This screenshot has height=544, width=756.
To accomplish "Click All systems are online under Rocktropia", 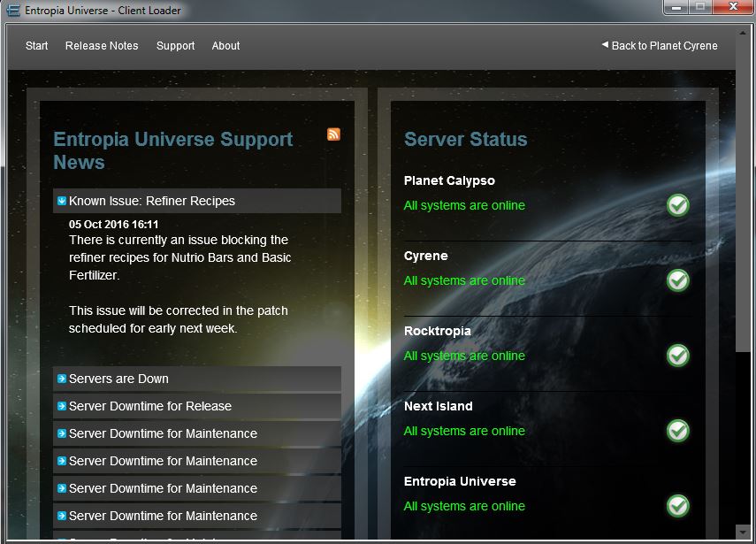I will point(464,356).
